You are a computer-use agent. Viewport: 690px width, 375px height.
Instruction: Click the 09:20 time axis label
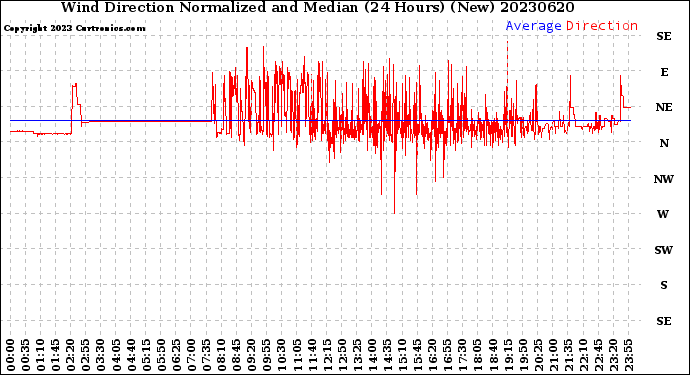tap(252, 355)
